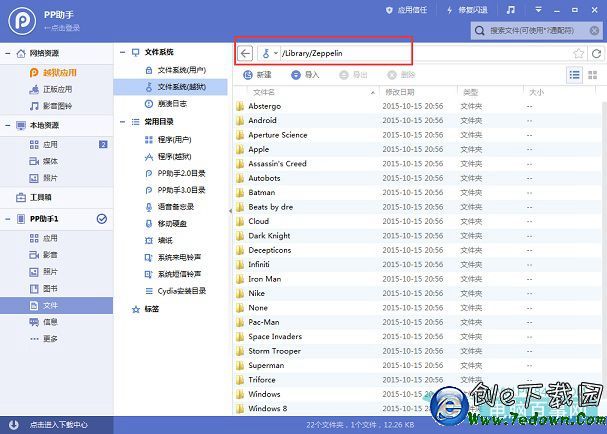Open 系统短信铃声 directory
This screenshot has width=607, height=434.
tap(173, 274)
